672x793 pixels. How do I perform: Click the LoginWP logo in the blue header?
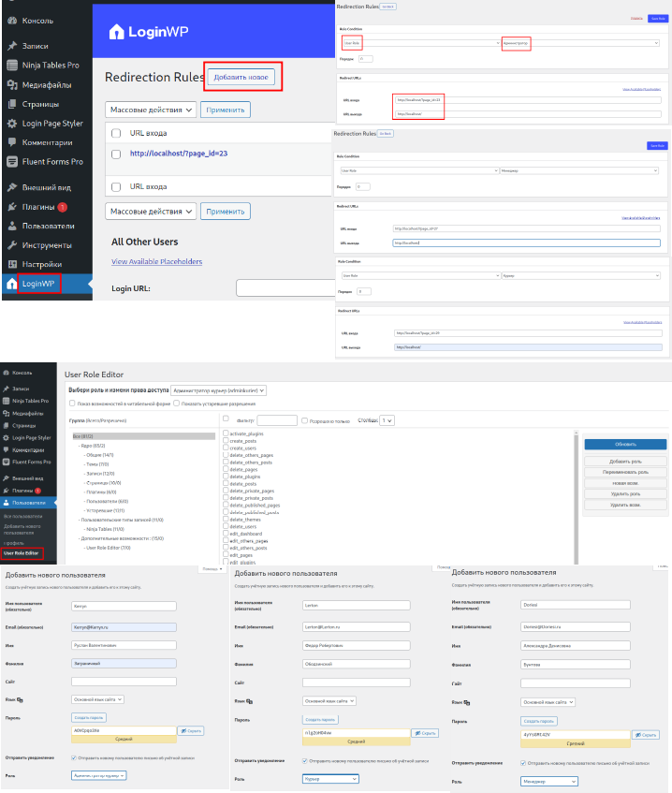coord(148,32)
